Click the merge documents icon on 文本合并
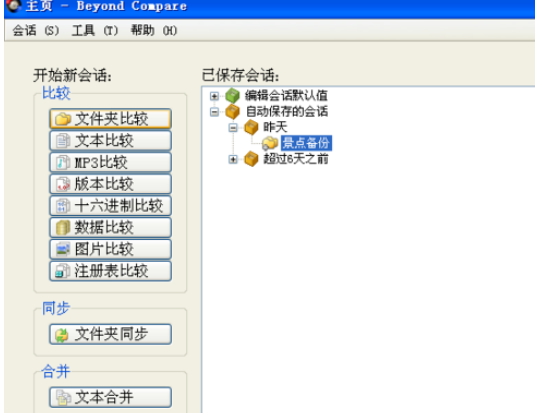535x413 pixels. click(x=63, y=397)
